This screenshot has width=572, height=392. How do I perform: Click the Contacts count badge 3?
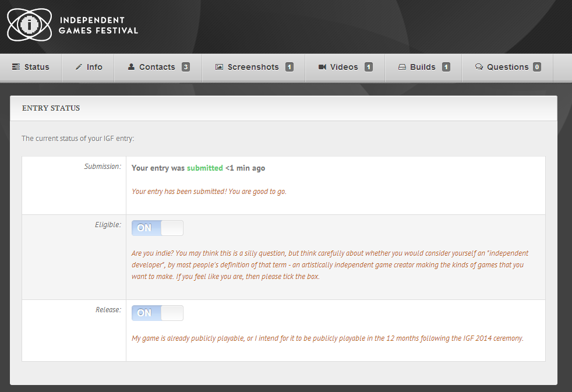[x=186, y=67]
